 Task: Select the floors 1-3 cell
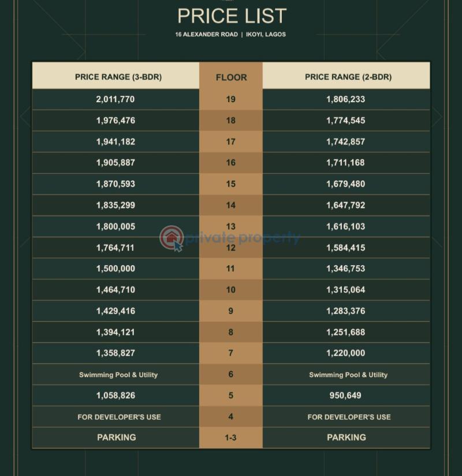pos(230,437)
